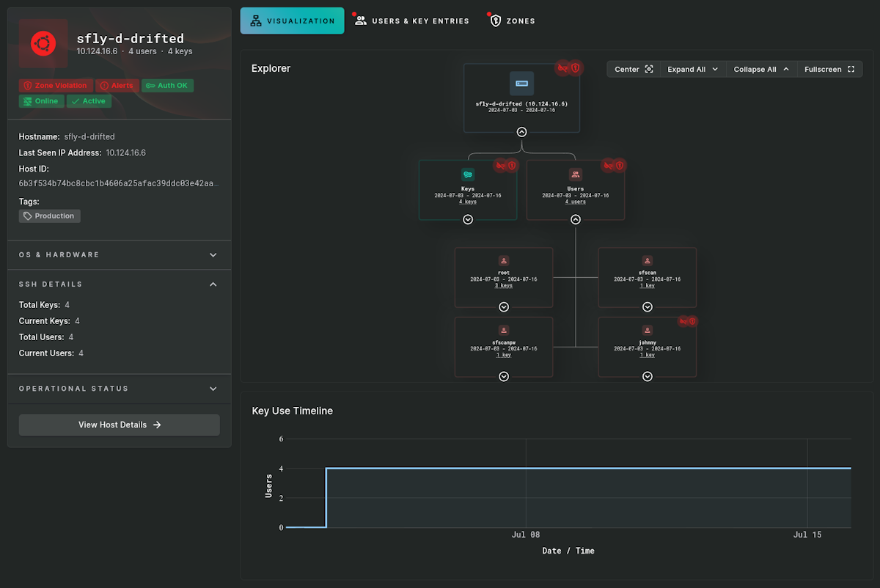Click the sfscanpw user icon
880x588 pixels.
pyautogui.click(x=504, y=331)
